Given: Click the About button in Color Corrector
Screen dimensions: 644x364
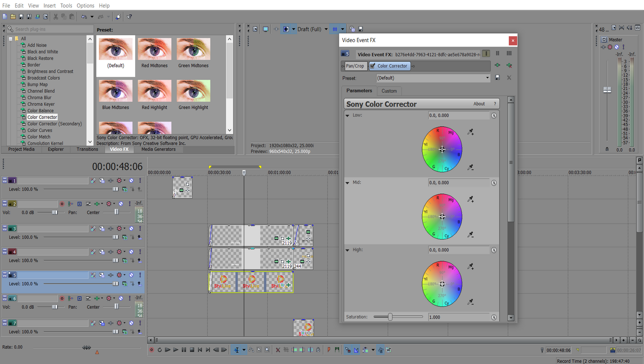Looking at the screenshot, I should click(x=479, y=104).
